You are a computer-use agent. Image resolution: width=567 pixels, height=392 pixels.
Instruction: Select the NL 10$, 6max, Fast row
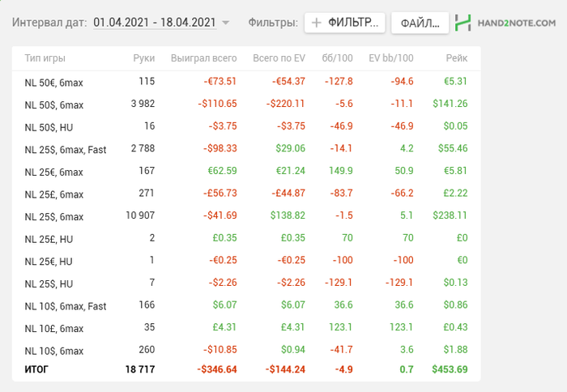tap(246, 306)
